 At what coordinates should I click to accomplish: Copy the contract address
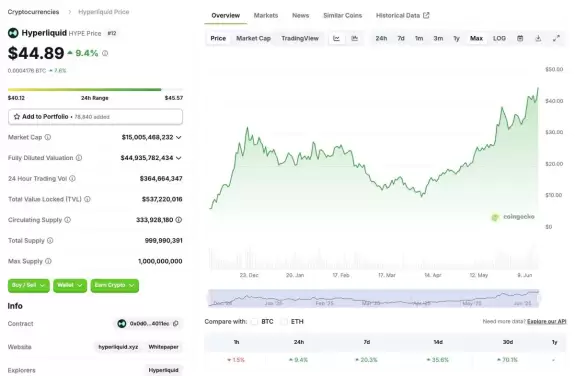pos(176,324)
